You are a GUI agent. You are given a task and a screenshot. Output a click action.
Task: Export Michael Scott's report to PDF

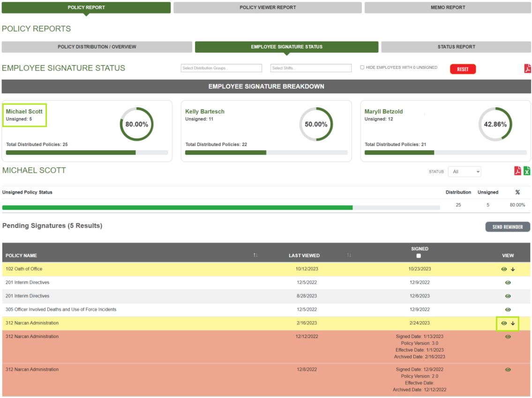[517, 170]
